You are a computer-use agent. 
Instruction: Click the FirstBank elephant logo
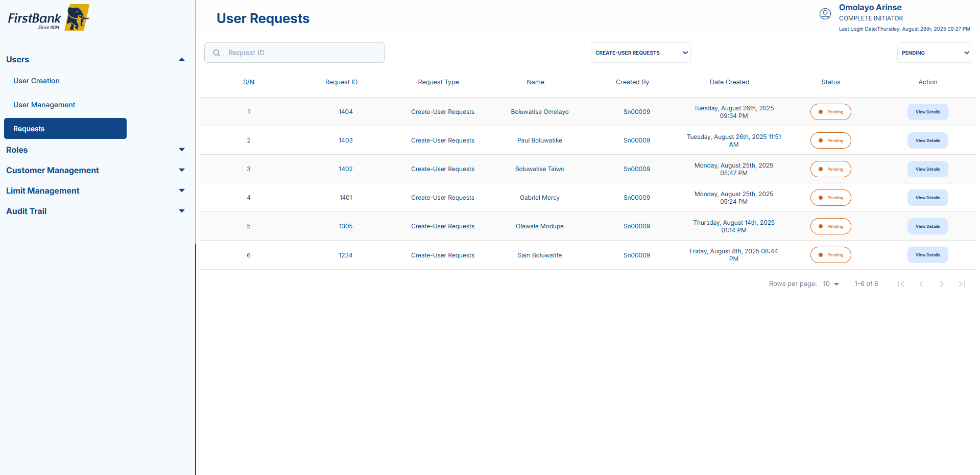coord(77,18)
